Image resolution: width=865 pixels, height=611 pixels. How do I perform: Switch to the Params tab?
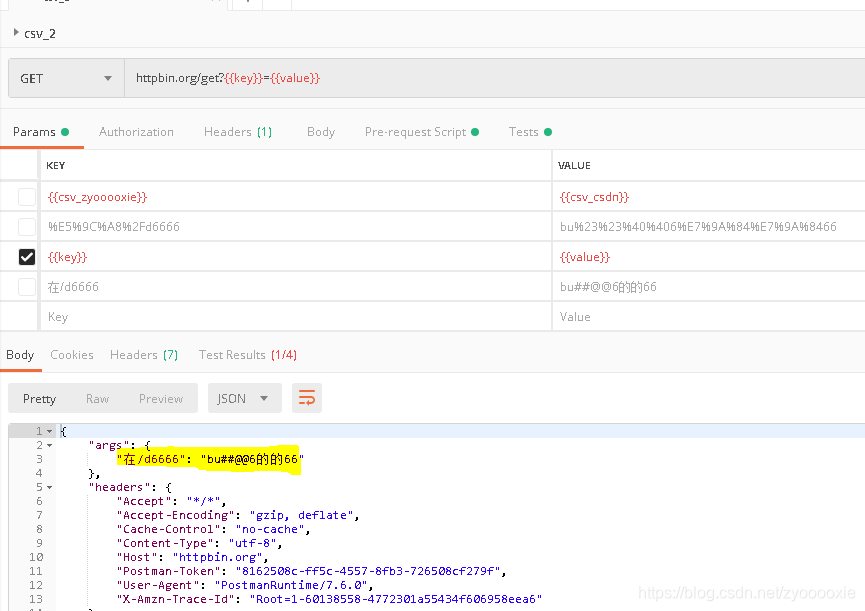41,132
